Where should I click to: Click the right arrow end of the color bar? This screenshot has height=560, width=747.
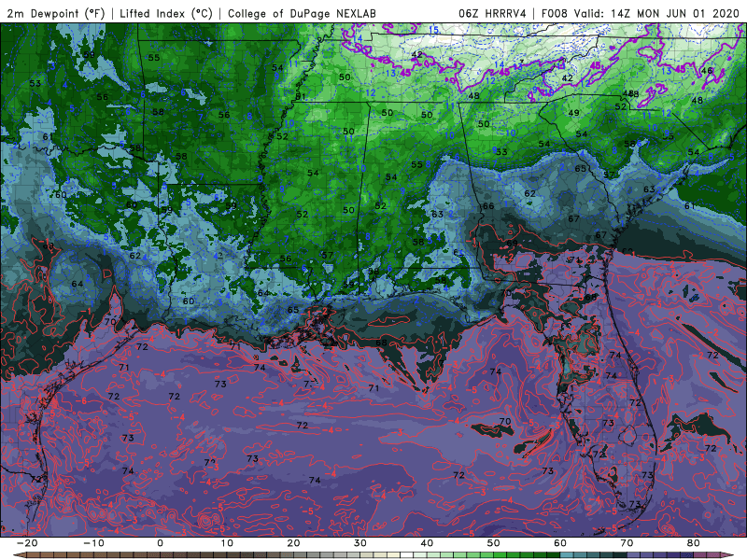click(726, 555)
